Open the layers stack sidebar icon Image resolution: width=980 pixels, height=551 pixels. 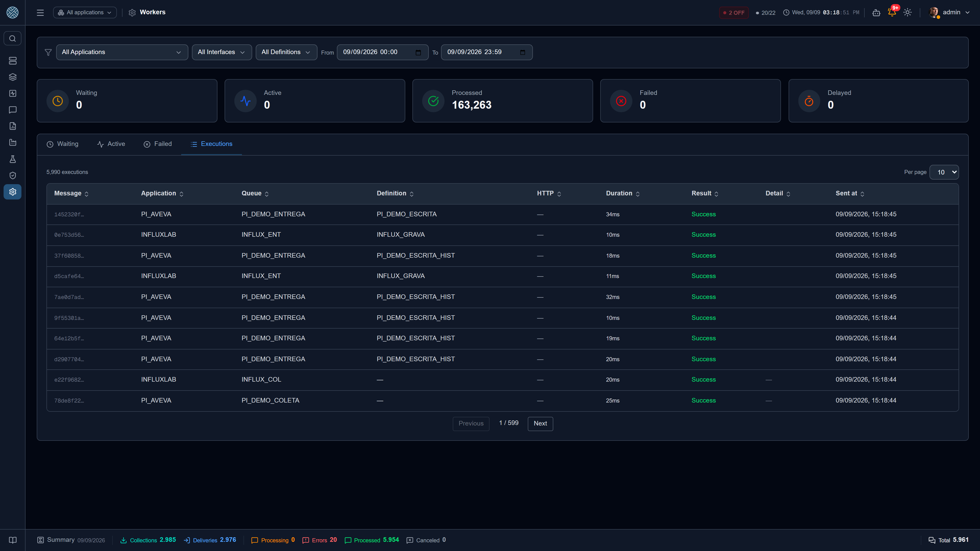click(x=13, y=77)
